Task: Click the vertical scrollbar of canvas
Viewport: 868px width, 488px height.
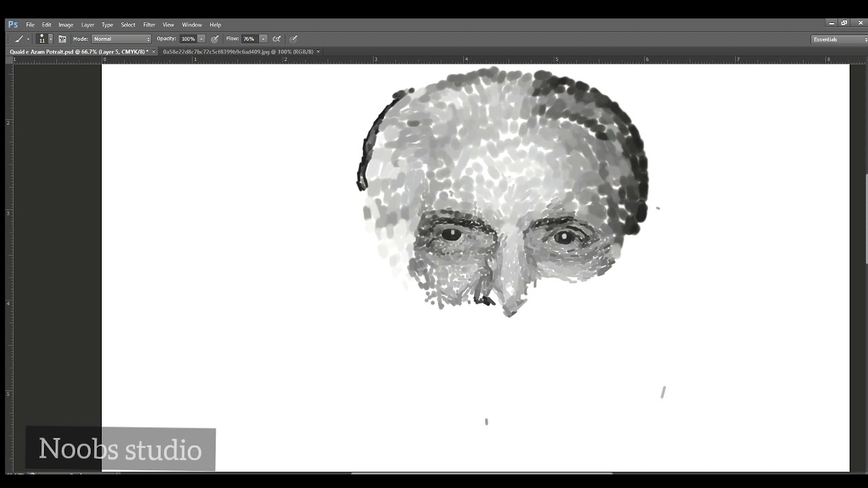Action: [x=865, y=219]
